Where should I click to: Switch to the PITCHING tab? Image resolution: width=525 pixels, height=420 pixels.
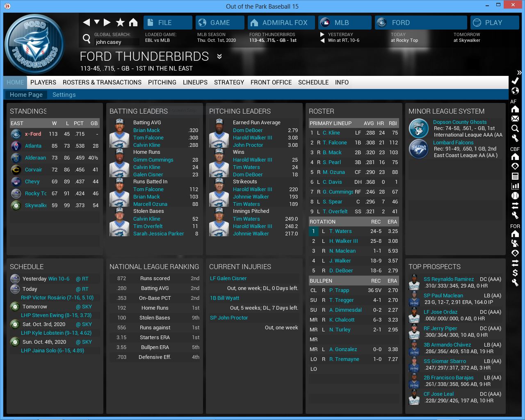pos(162,82)
